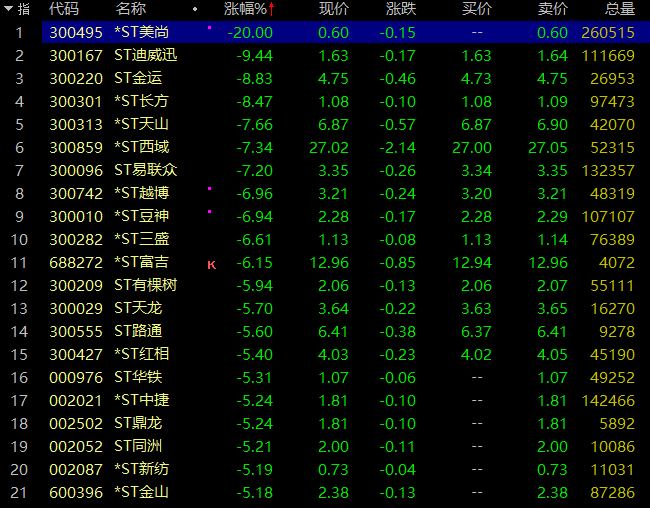Select the ST同洲 stock name
Screen dimensions: 650x508
[138, 446]
